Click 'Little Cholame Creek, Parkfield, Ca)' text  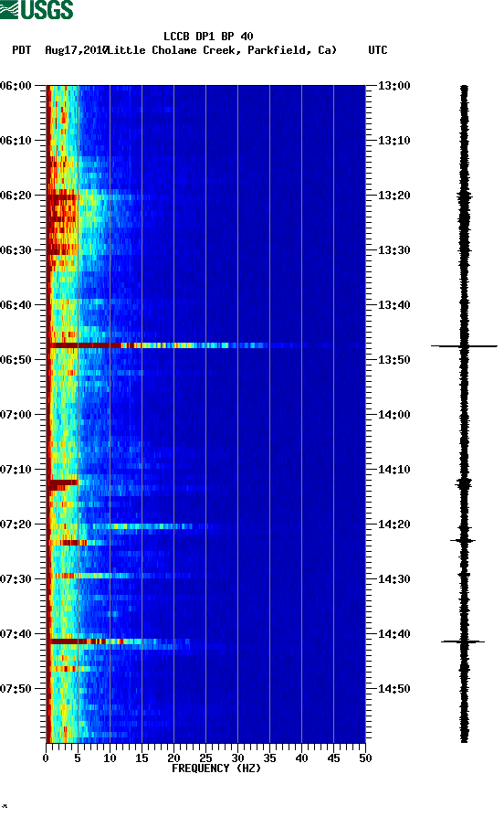click(222, 50)
